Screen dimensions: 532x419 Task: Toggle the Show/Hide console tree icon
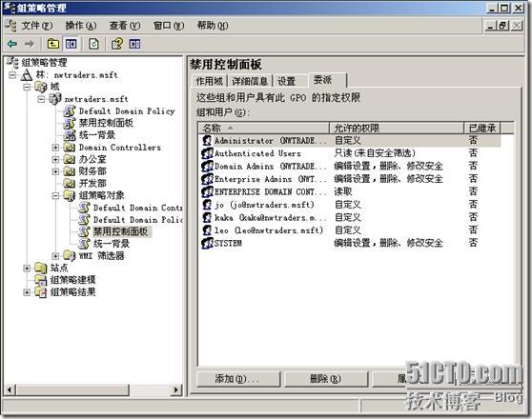pos(71,44)
